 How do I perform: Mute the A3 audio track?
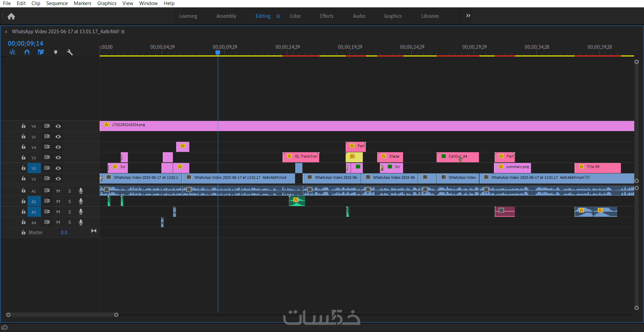[58, 212]
